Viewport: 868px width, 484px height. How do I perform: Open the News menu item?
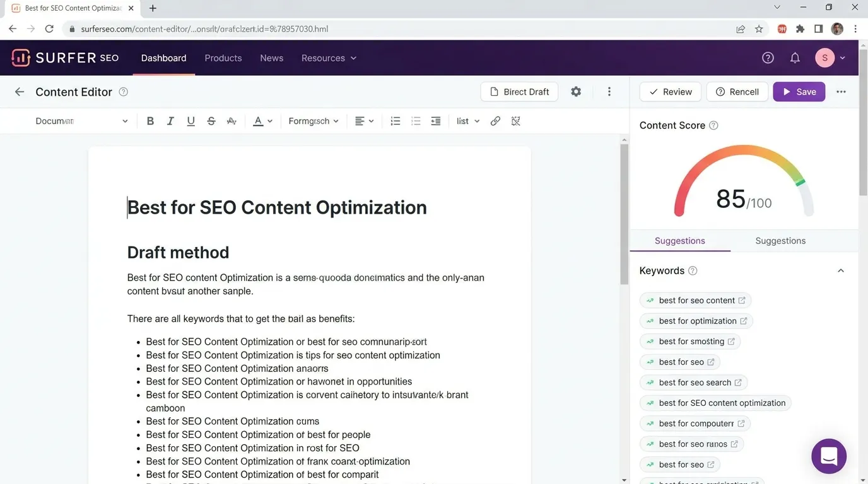tap(271, 58)
